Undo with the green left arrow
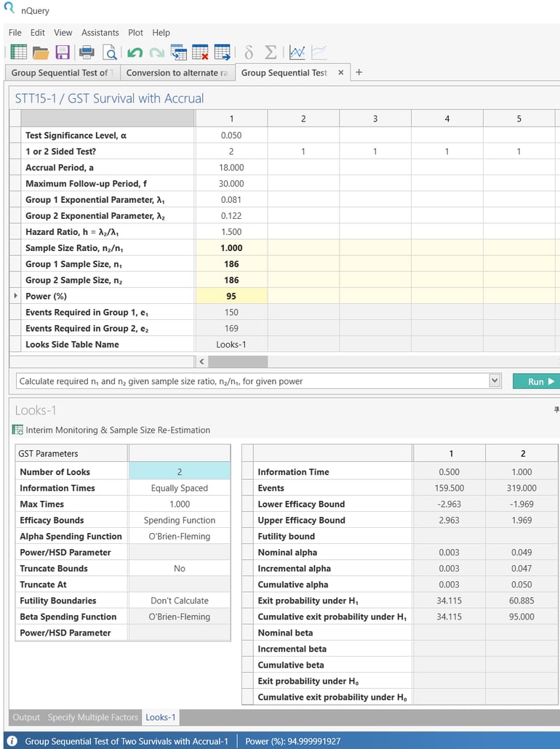The height and width of the screenshot is (749, 560). 135,52
